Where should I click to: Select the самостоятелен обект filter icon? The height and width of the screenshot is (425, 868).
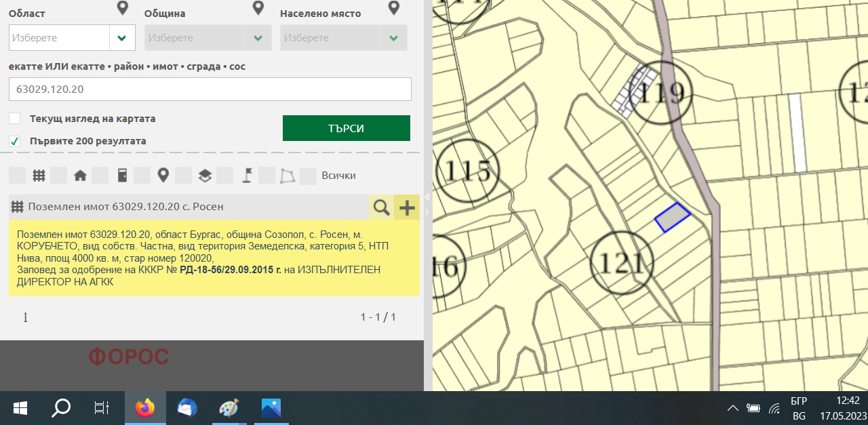121,175
